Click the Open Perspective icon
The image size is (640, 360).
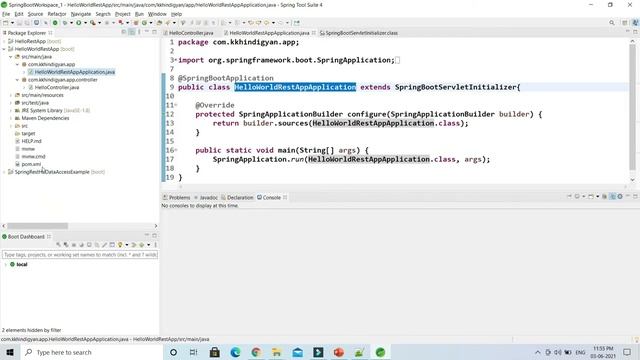pos(624,23)
